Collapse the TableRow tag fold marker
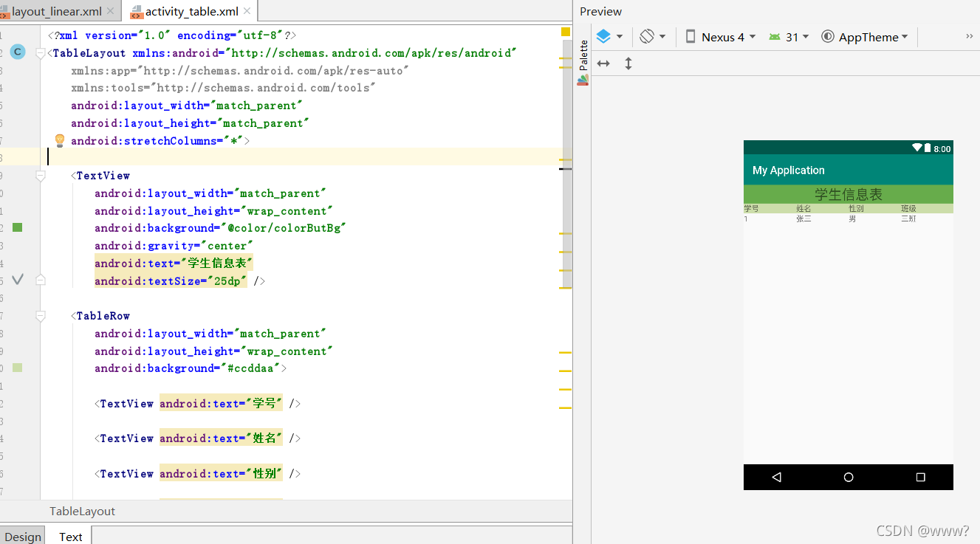980x544 pixels. click(x=41, y=316)
